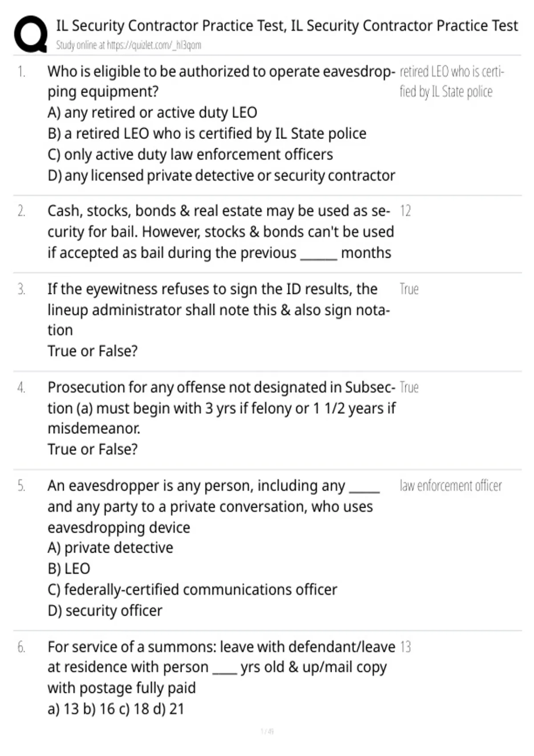Click the answer "12" for question 2
The height and width of the screenshot is (756, 534).
405,211
